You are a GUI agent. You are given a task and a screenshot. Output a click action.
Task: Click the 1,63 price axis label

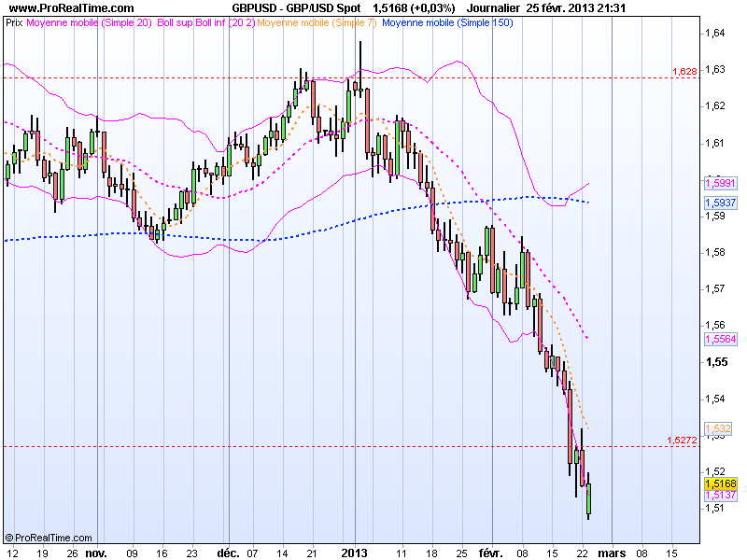(715, 69)
